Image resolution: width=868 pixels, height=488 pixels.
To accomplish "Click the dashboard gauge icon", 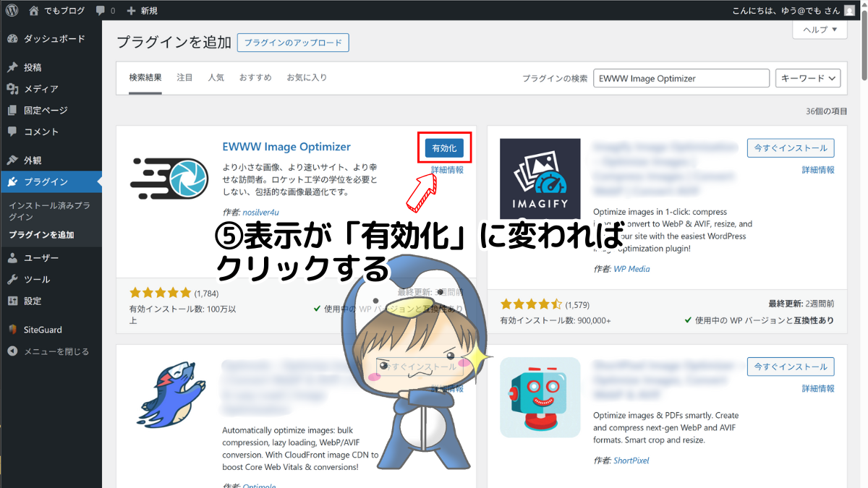I will click(12, 39).
